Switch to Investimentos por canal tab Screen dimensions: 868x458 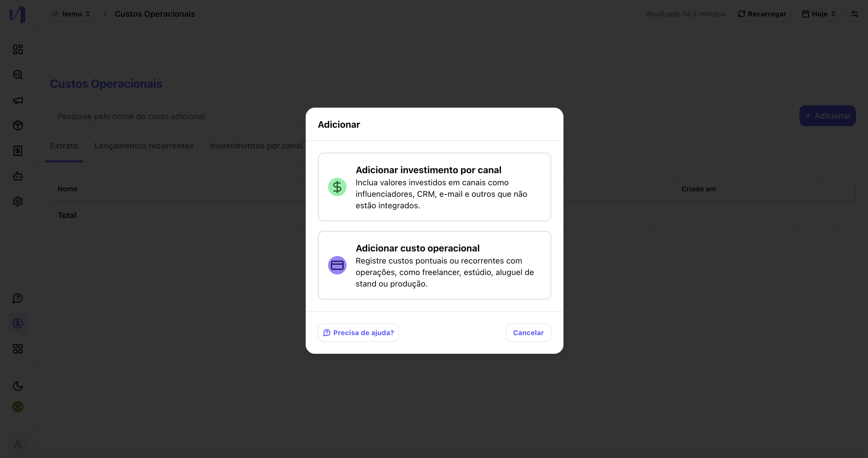(256, 146)
